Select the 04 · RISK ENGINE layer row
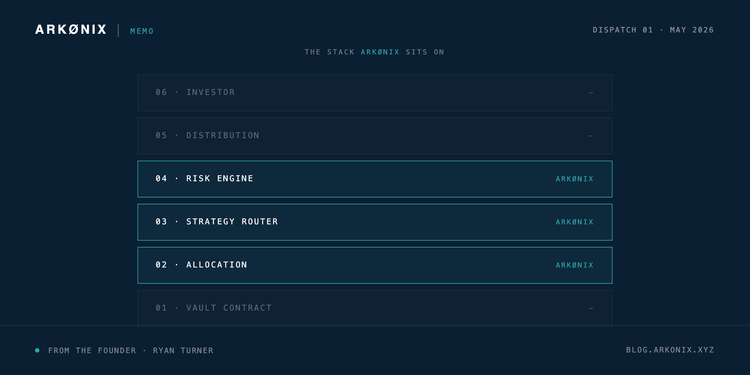The height and width of the screenshot is (375, 750). [x=375, y=179]
